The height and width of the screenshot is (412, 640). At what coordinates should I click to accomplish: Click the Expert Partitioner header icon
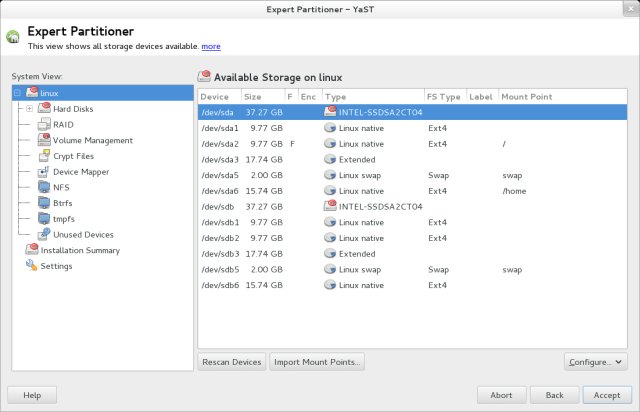point(13,37)
